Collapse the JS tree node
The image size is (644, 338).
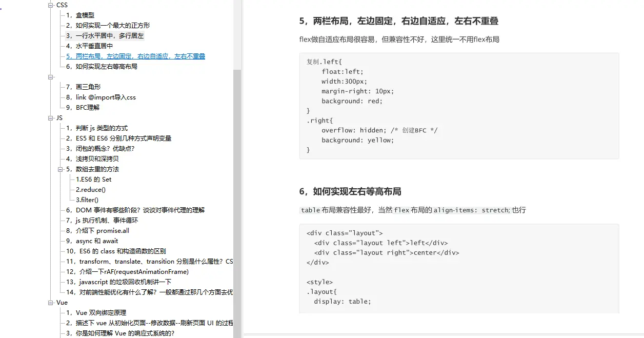pos(51,117)
